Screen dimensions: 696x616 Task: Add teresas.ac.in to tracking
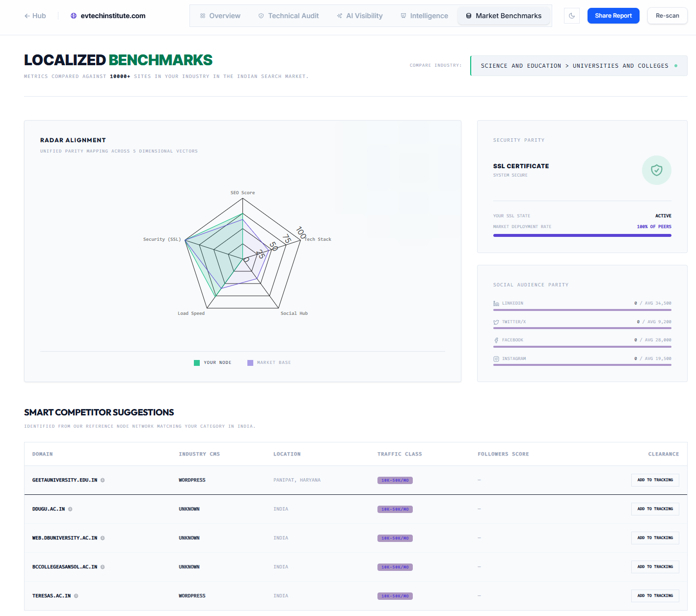point(655,596)
